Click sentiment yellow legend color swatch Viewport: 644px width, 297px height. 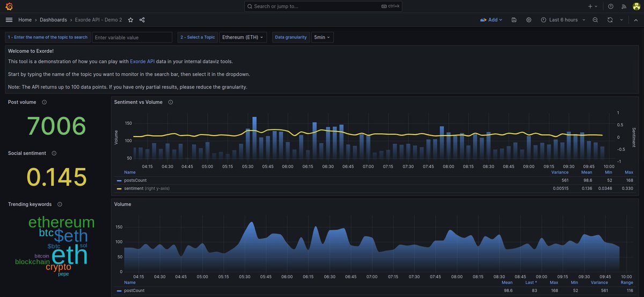[x=119, y=189]
